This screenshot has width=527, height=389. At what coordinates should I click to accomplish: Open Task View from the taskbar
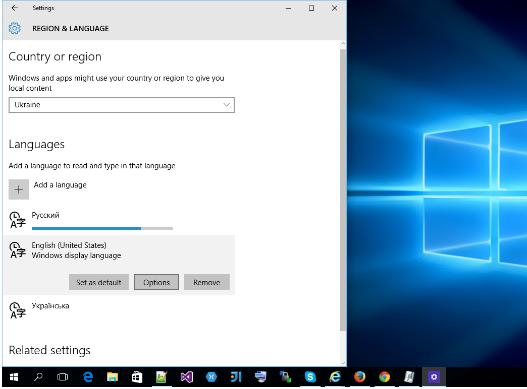pyautogui.click(x=63, y=377)
